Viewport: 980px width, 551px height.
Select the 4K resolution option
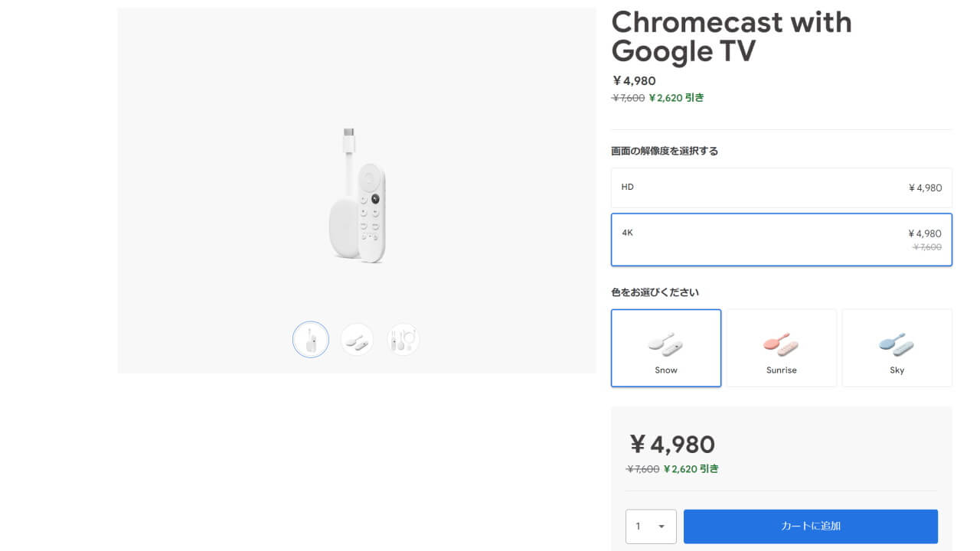[x=781, y=238]
